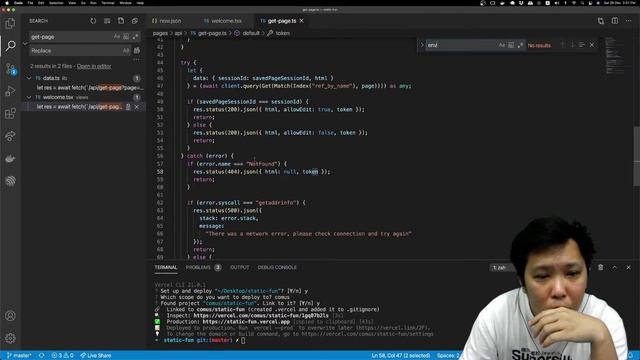Click the Live Share status bar button
This screenshot has height=360, width=640.
96,356
